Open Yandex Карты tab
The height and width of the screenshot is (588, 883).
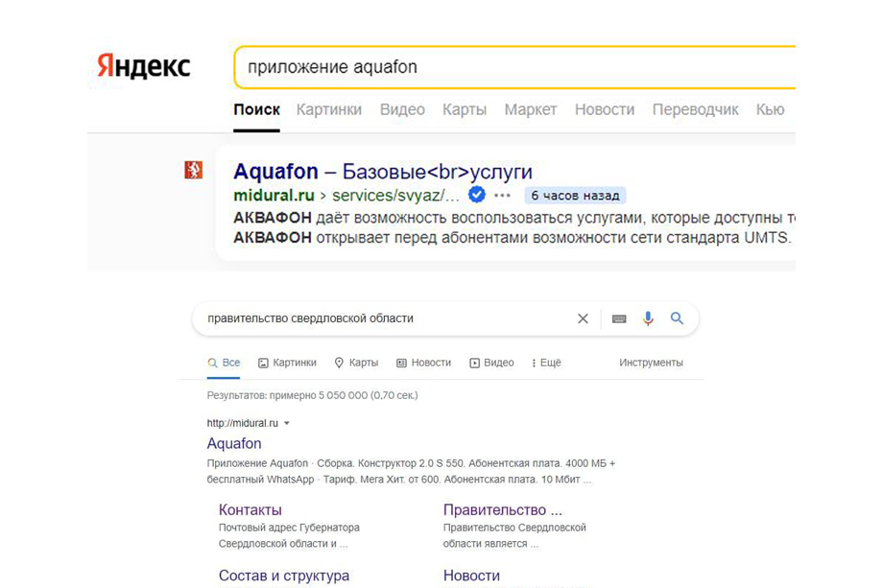[x=465, y=109]
